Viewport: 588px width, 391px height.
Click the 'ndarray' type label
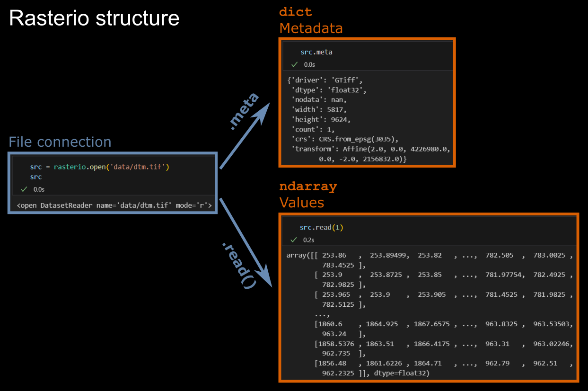(308, 187)
